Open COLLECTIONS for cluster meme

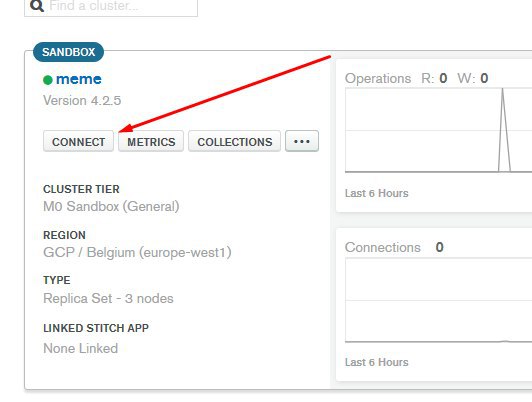click(234, 141)
